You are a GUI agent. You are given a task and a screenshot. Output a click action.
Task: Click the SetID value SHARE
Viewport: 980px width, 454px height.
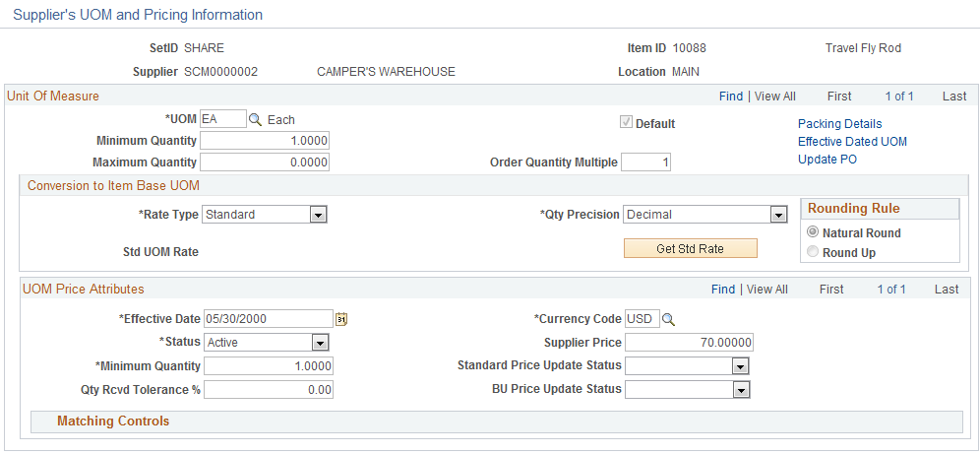point(204,48)
